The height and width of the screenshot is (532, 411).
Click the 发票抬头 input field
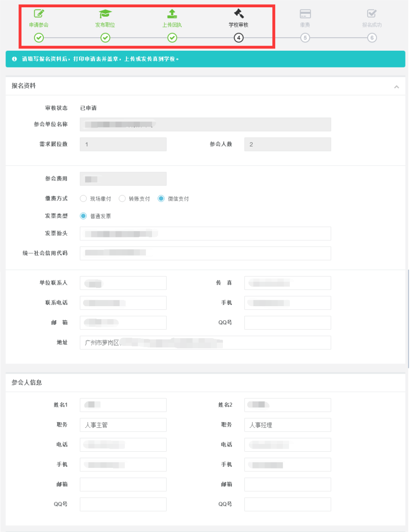click(205, 234)
